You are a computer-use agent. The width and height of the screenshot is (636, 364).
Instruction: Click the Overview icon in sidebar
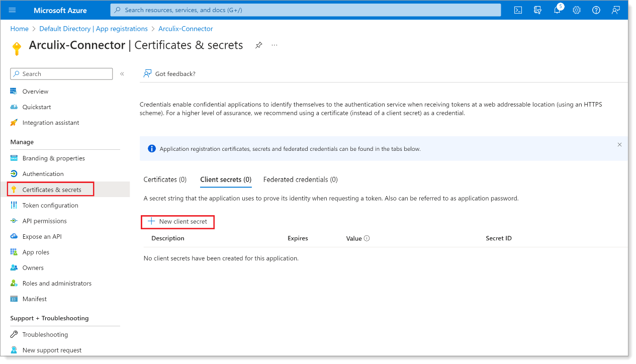[x=14, y=92]
